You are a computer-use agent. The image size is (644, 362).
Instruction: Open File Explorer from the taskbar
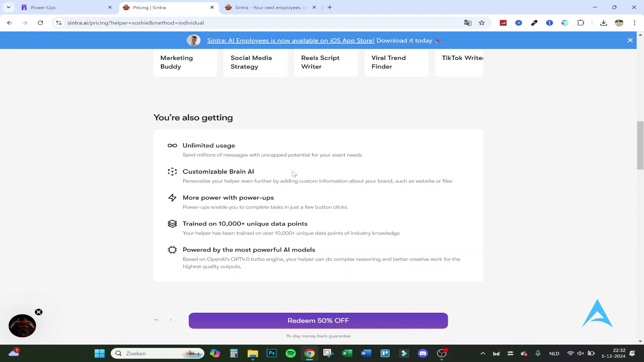click(x=253, y=353)
